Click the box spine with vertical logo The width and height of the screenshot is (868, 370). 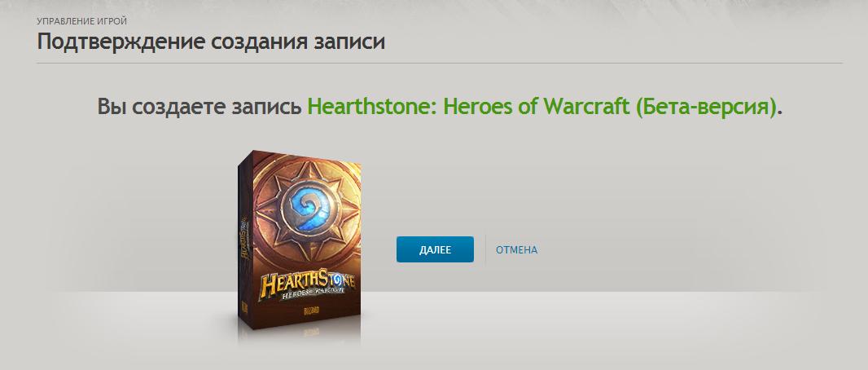244,240
